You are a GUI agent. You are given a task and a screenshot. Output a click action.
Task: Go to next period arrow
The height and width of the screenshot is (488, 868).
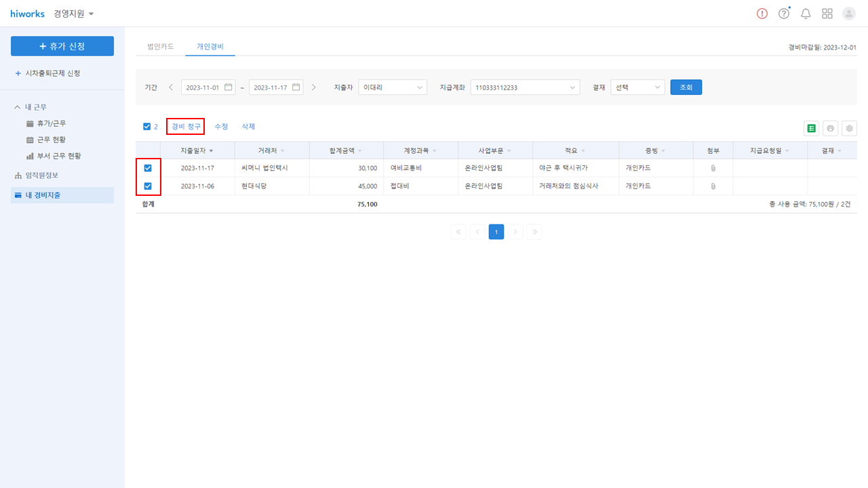[x=313, y=87]
